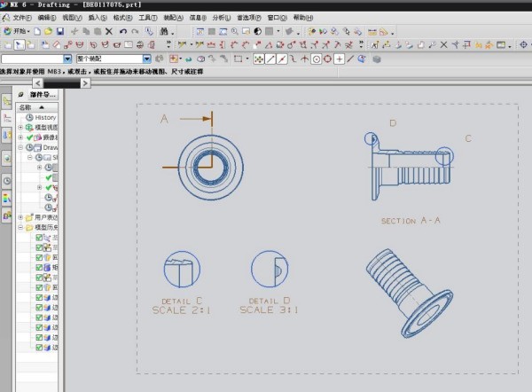
Task: Expand the Drawing node in navigator
Action: pos(21,147)
